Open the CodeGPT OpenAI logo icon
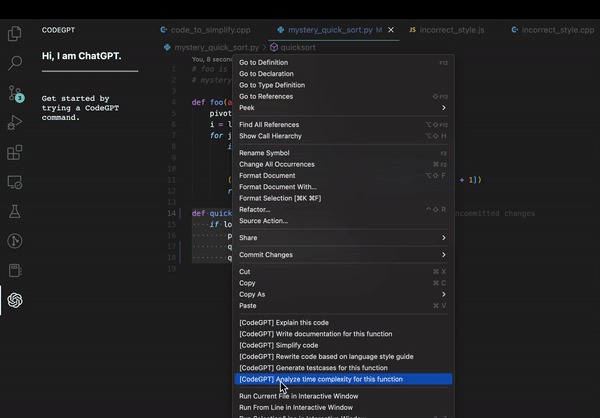Screen dimensions: 600x418 point(15,300)
